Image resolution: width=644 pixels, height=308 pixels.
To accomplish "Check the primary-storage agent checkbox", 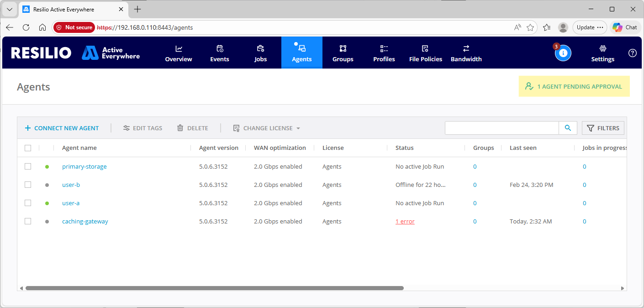I will tap(28, 166).
